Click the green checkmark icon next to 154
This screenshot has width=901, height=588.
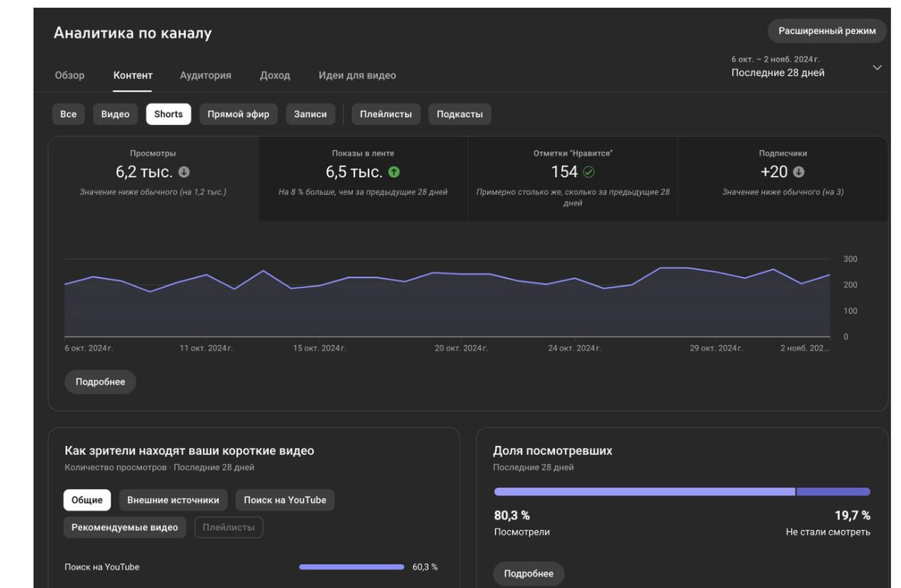pyautogui.click(x=589, y=172)
